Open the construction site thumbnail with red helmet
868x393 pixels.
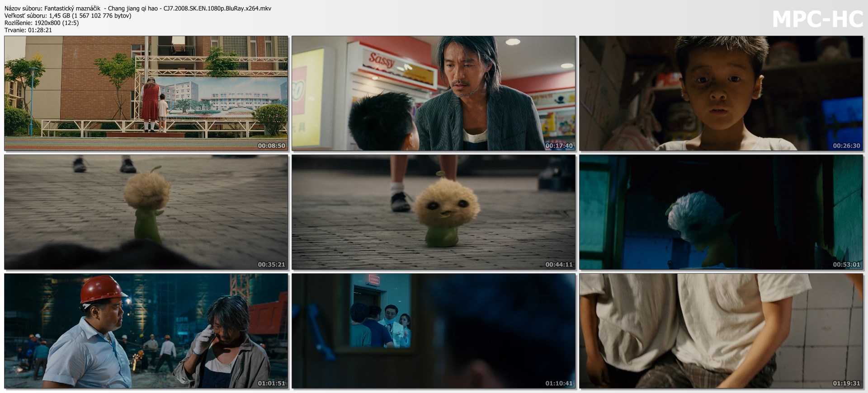(146, 331)
